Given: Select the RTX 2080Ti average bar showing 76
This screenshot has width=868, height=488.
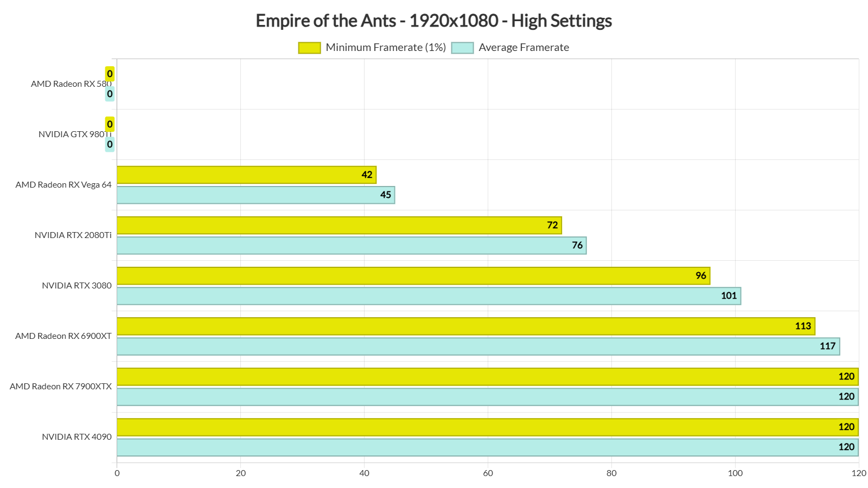Looking at the screenshot, I should click(x=352, y=246).
